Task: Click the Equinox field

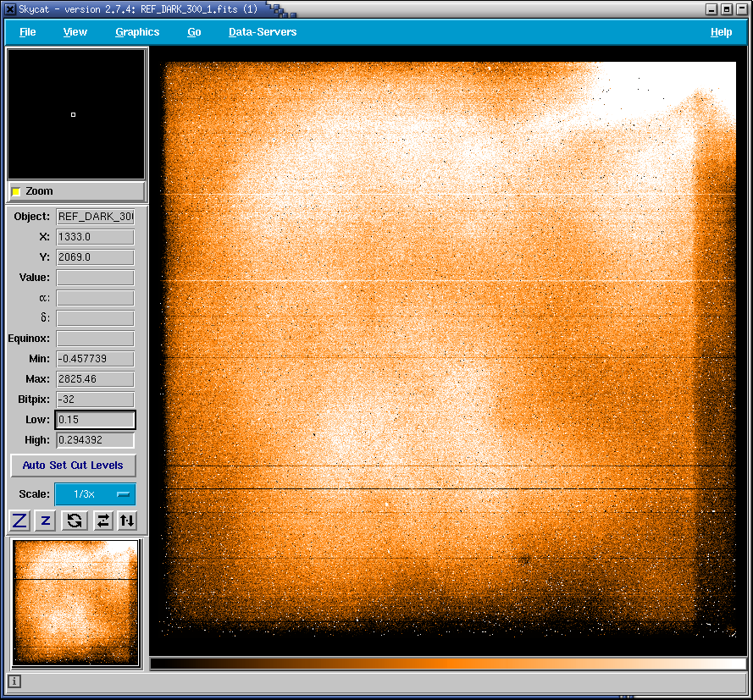Action: pos(95,339)
